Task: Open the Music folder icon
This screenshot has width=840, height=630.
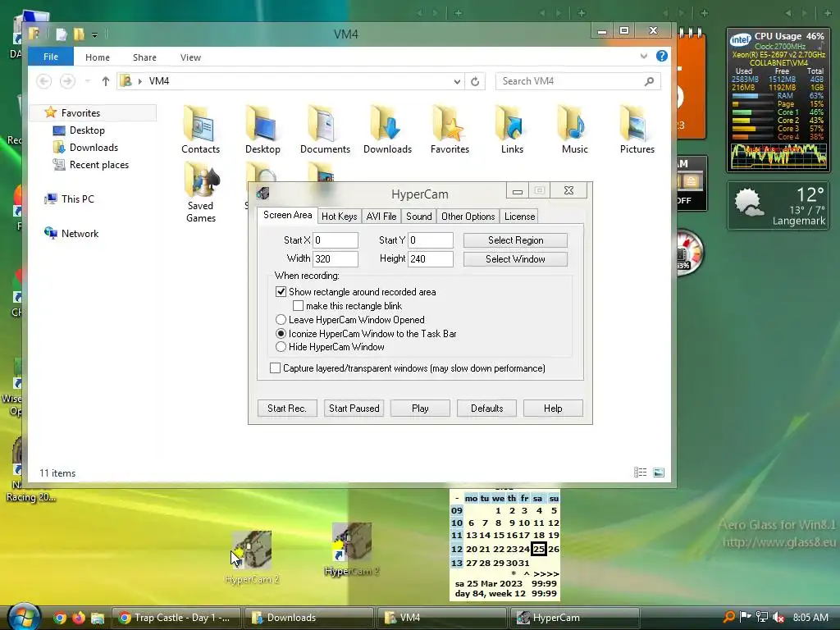Action: pos(574,130)
